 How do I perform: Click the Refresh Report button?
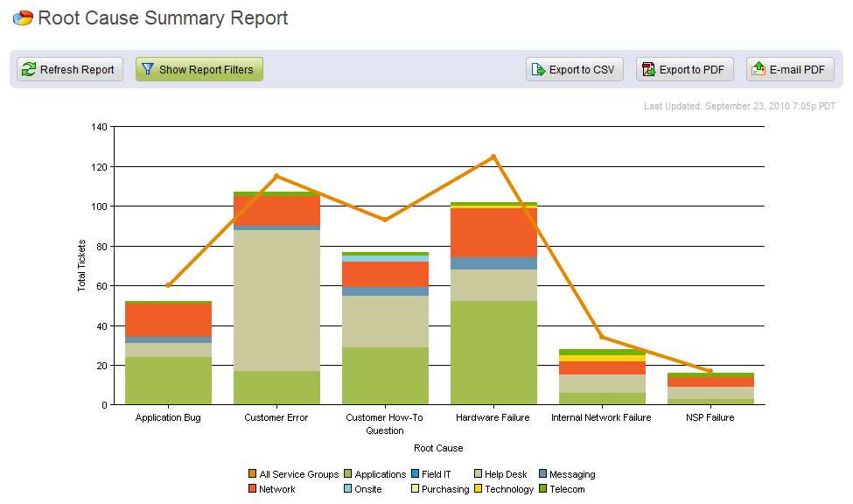pyautogui.click(x=70, y=69)
